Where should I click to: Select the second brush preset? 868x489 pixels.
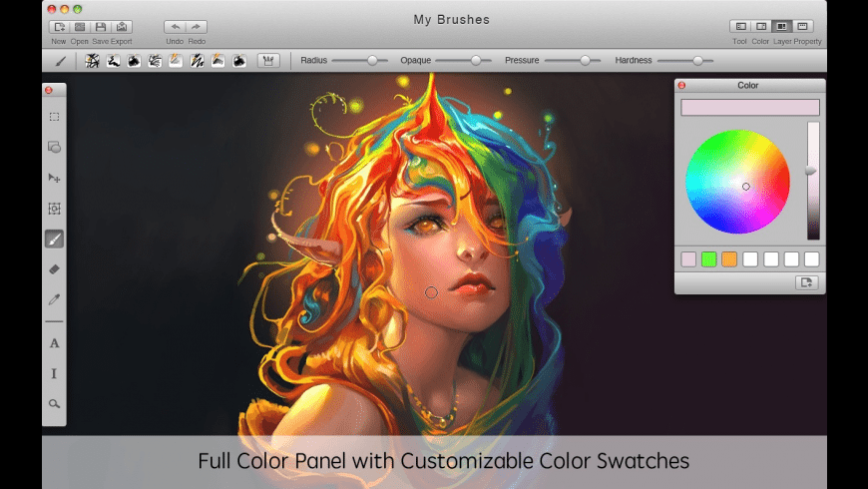(114, 60)
